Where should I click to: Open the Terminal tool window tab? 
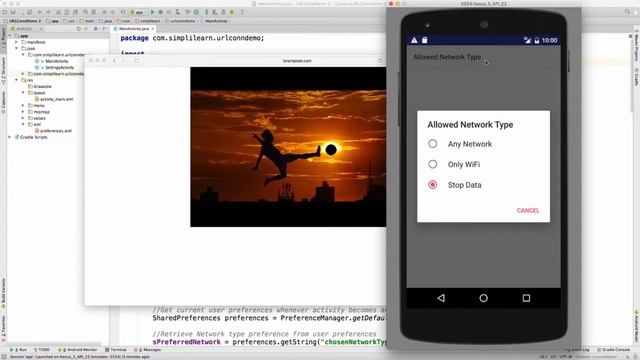click(116, 350)
